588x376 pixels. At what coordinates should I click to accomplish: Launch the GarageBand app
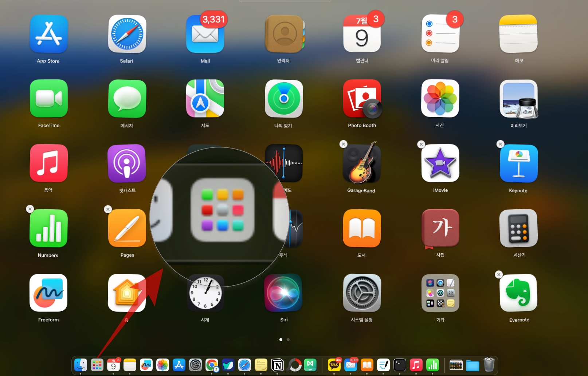pyautogui.click(x=361, y=163)
